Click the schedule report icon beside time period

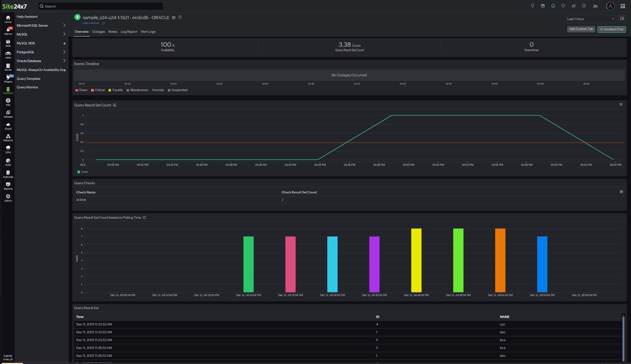pyautogui.click(x=622, y=19)
